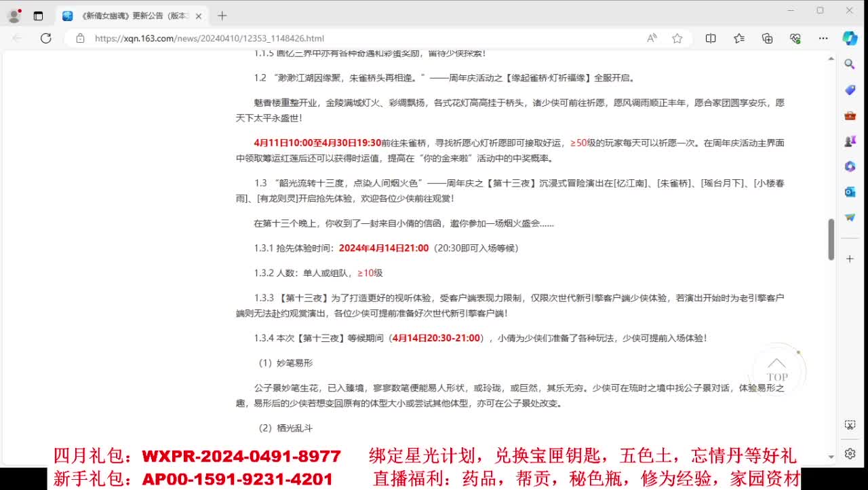Click the page vertical scrollbar thumb
Image resolution: width=868 pixels, height=490 pixels.
[x=831, y=240]
